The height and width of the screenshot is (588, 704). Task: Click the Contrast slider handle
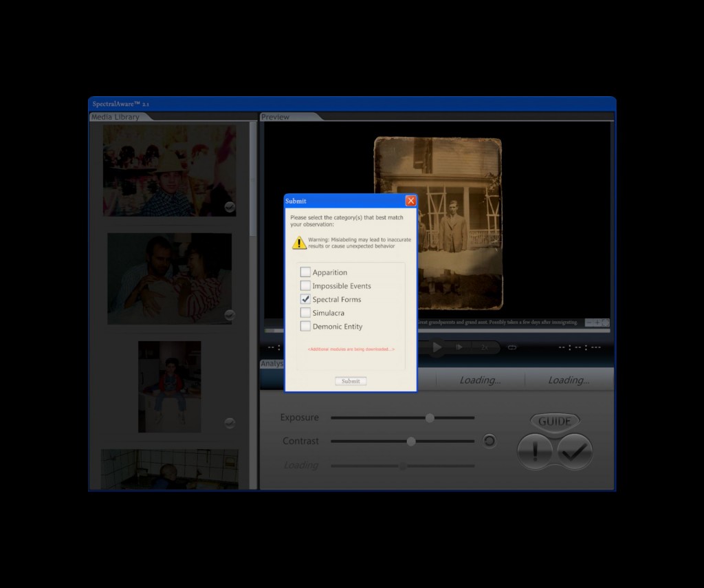[x=411, y=441]
